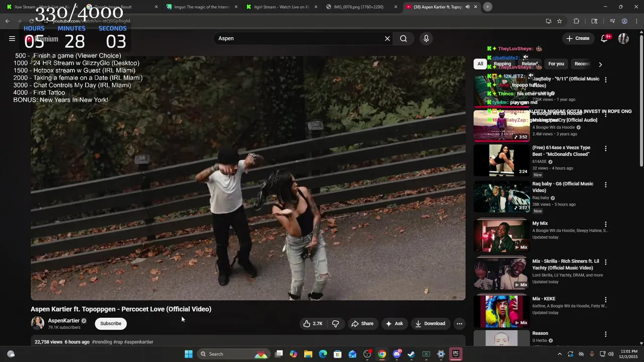644x362 pixels.
Task: Open the YouTube guide hamburger menu
Action: coord(12,39)
